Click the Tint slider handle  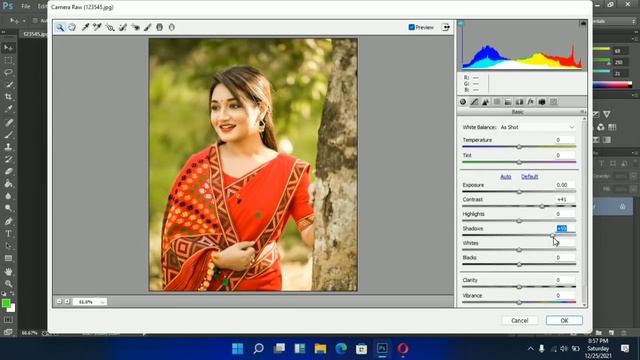pos(519,162)
